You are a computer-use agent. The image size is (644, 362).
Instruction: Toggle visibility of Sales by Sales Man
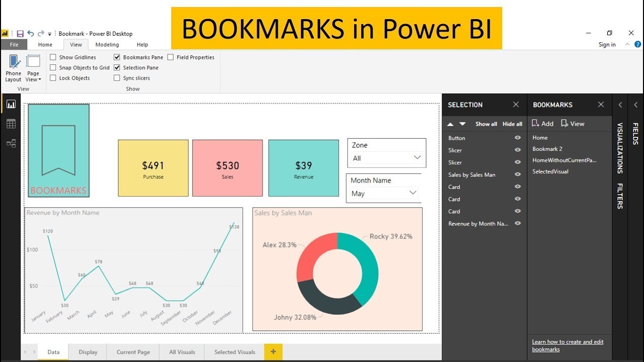click(x=518, y=174)
